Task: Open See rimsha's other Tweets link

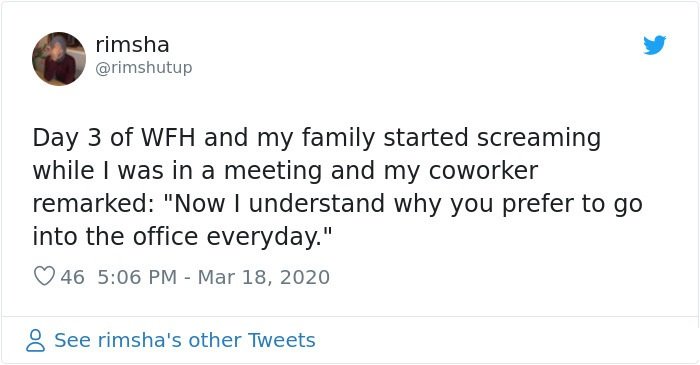Action: coord(184,340)
